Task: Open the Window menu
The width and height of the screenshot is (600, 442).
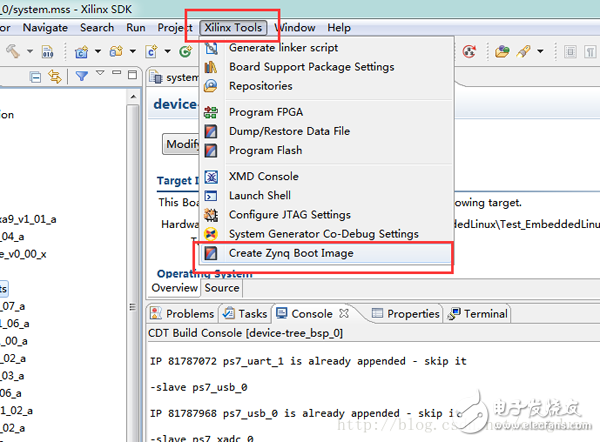Action: pyautogui.click(x=294, y=28)
